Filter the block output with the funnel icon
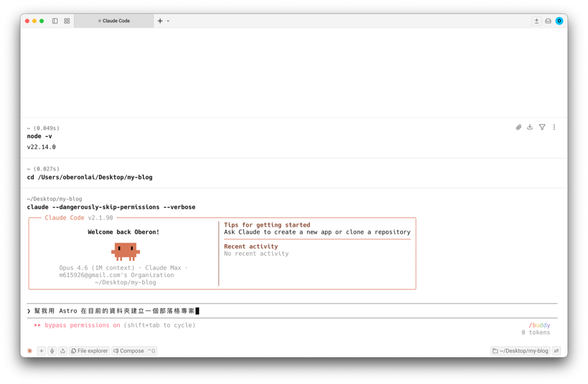The image size is (588, 384). click(542, 127)
